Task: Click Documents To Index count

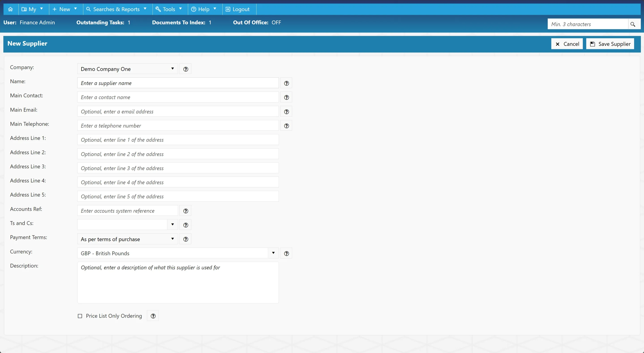Action: [210, 22]
